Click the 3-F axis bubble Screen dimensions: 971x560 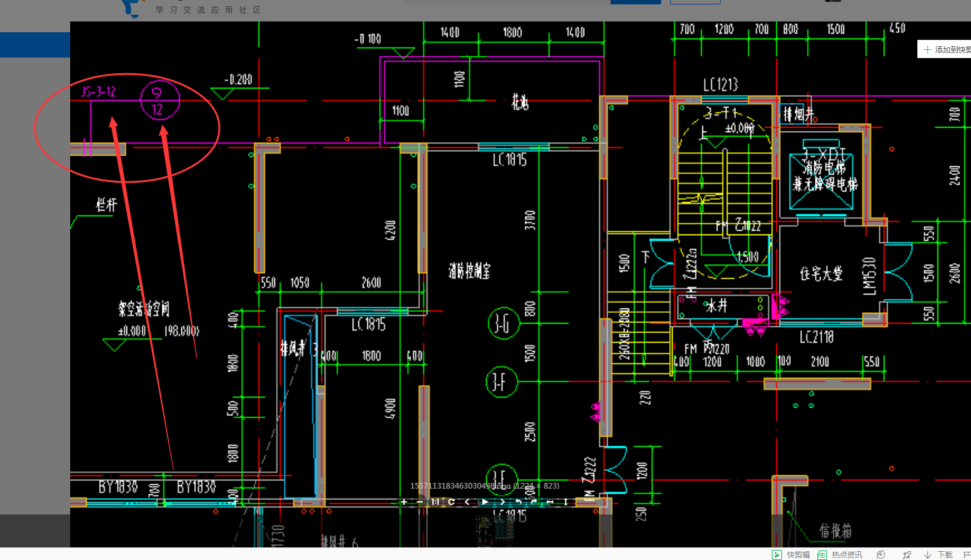pyautogui.click(x=501, y=382)
